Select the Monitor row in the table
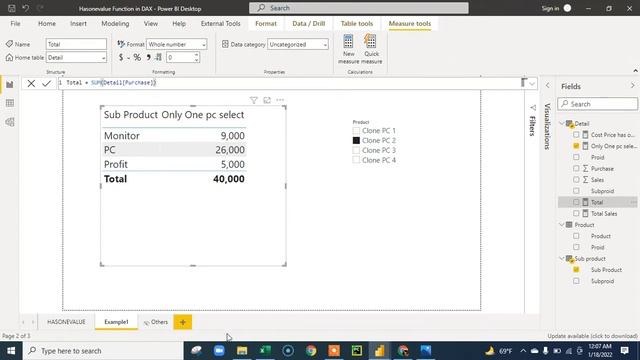This screenshot has width=640, height=360. click(174, 136)
